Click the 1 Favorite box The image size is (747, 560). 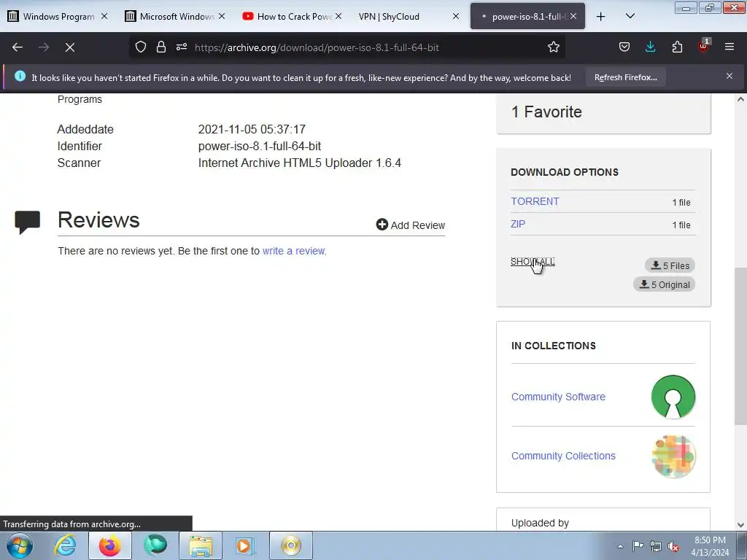(x=603, y=113)
